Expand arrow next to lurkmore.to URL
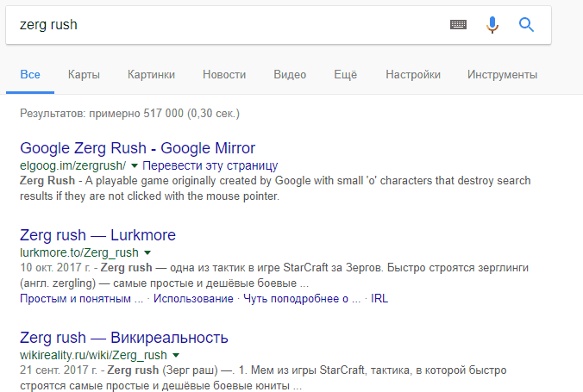Image resolution: width=583 pixels, height=392 pixels. click(147, 252)
